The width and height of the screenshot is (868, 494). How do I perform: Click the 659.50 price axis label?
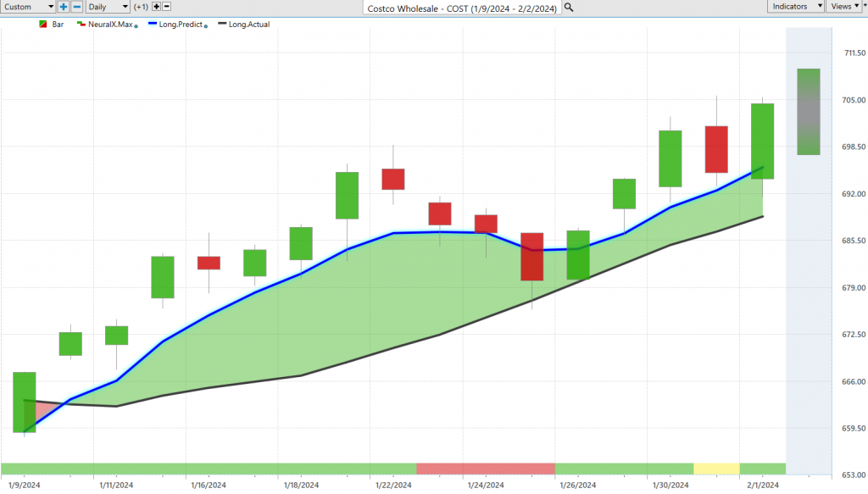pos(854,429)
